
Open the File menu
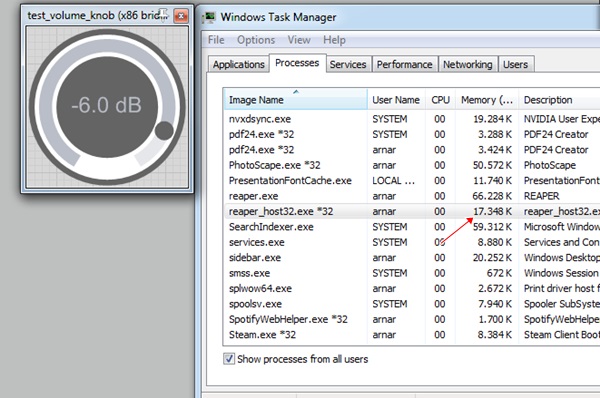coord(216,40)
